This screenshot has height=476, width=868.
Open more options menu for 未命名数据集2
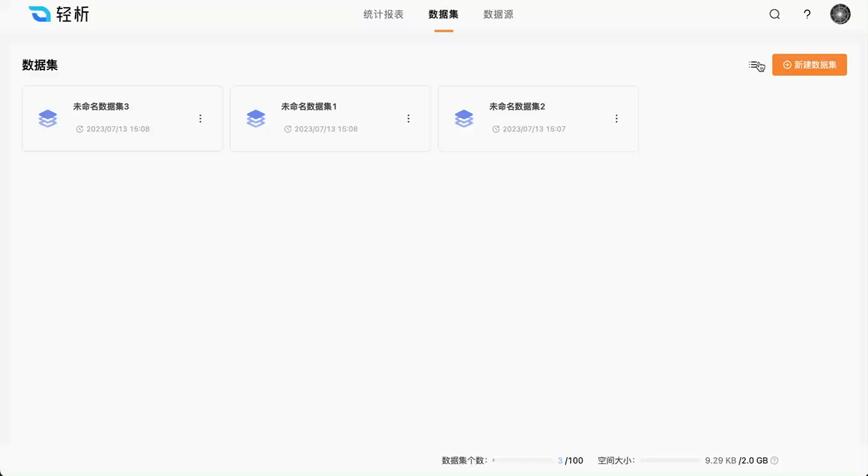click(616, 119)
